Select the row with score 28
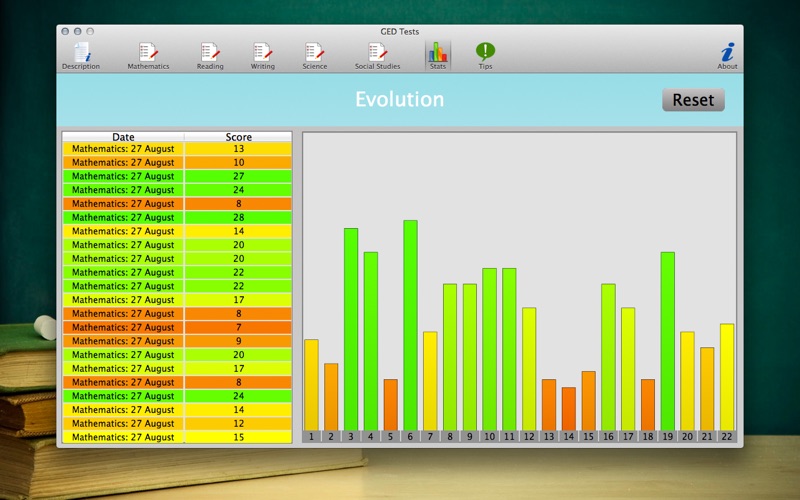The height and width of the screenshot is (500, 800). pyautogui.click(x=177, y=217)
